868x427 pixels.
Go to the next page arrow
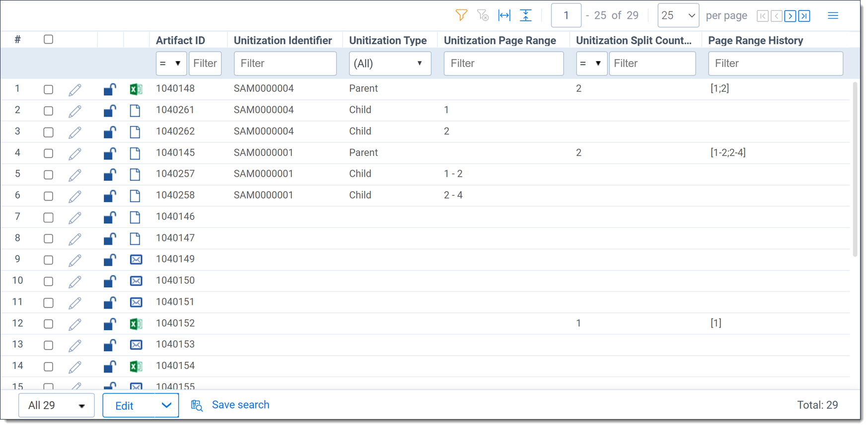pyautogui.click(x=790, y=16)
